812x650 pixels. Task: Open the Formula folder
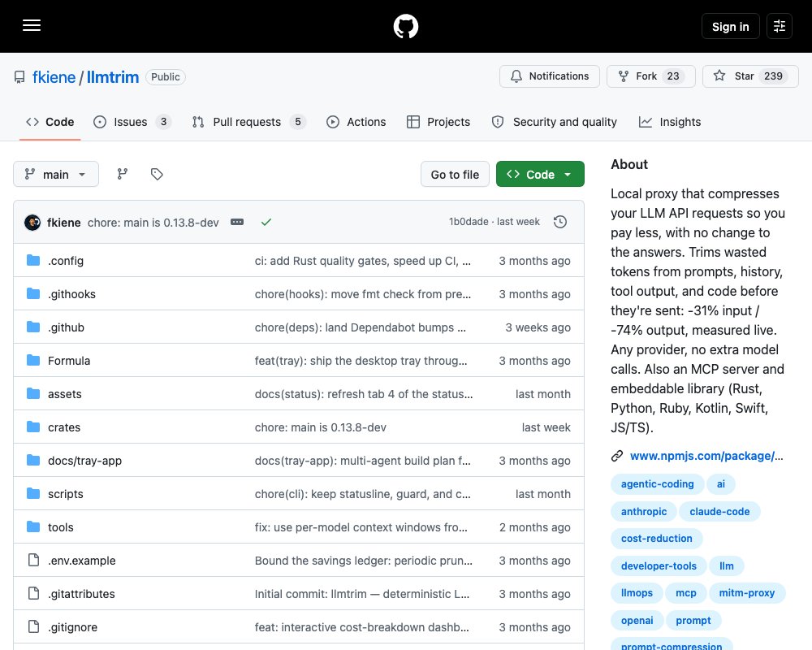[x=69, y=361]
